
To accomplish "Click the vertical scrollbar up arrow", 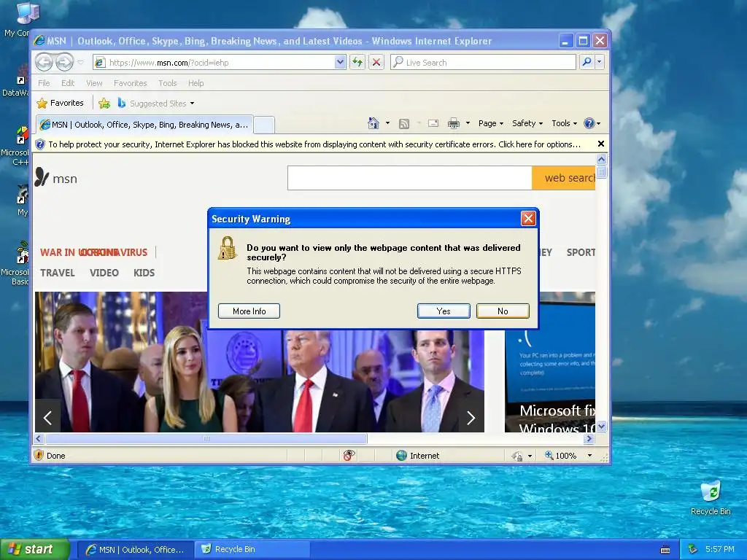I will pyautogui.click(x=601, y=160).
